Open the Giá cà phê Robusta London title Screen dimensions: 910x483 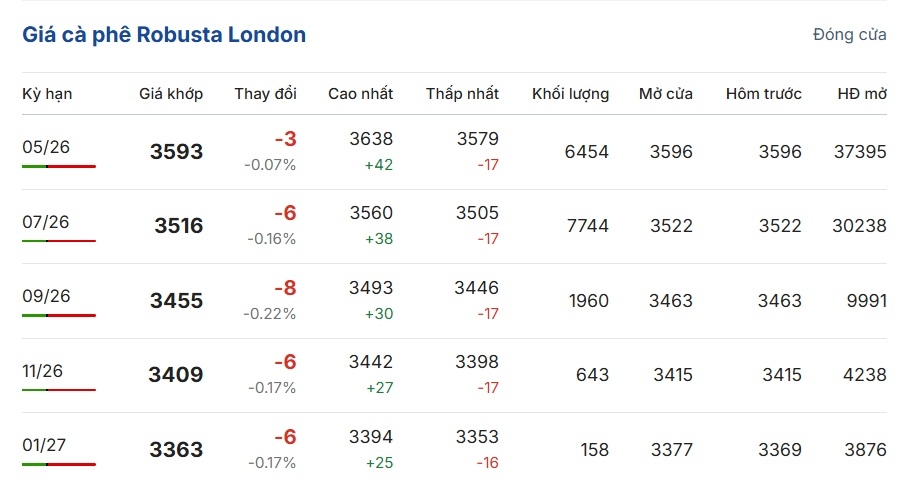[164, 35]
